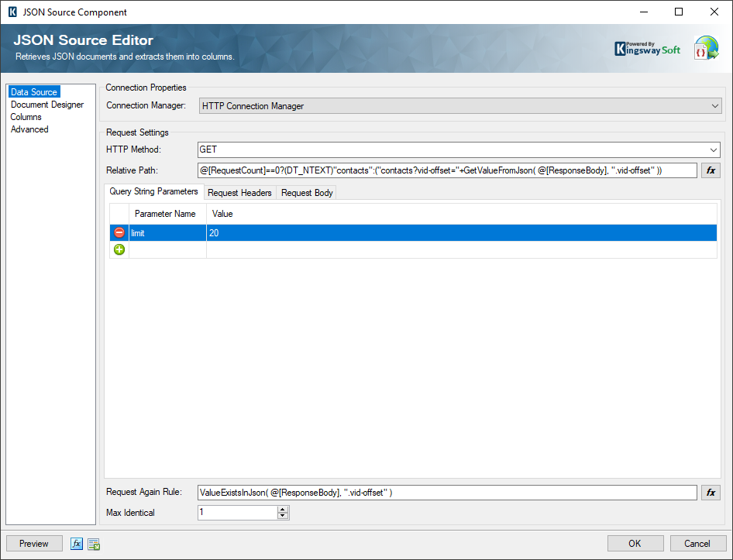Click the fx expression icon at bottom toolbar
This screenshot has width=733, height=560.
(x=76, y=544)
